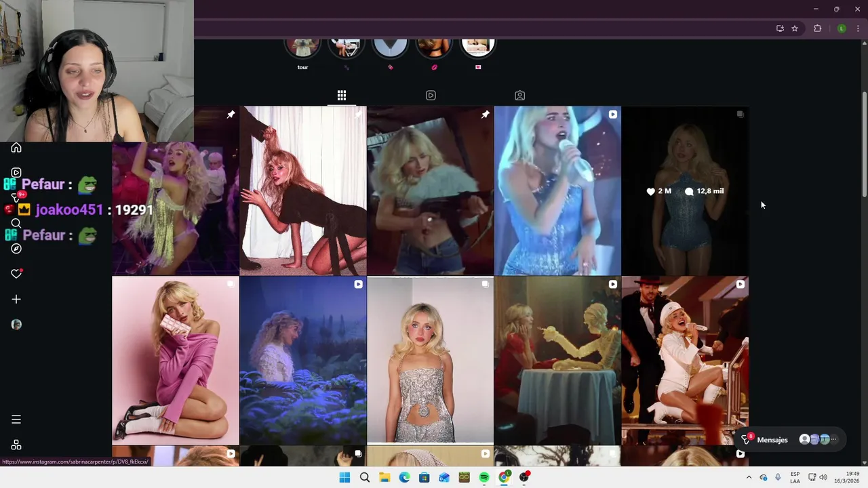Open pinned post with denim shorts and feathers
The width and height of the screenshot is (868, 488).
point(431,190)
